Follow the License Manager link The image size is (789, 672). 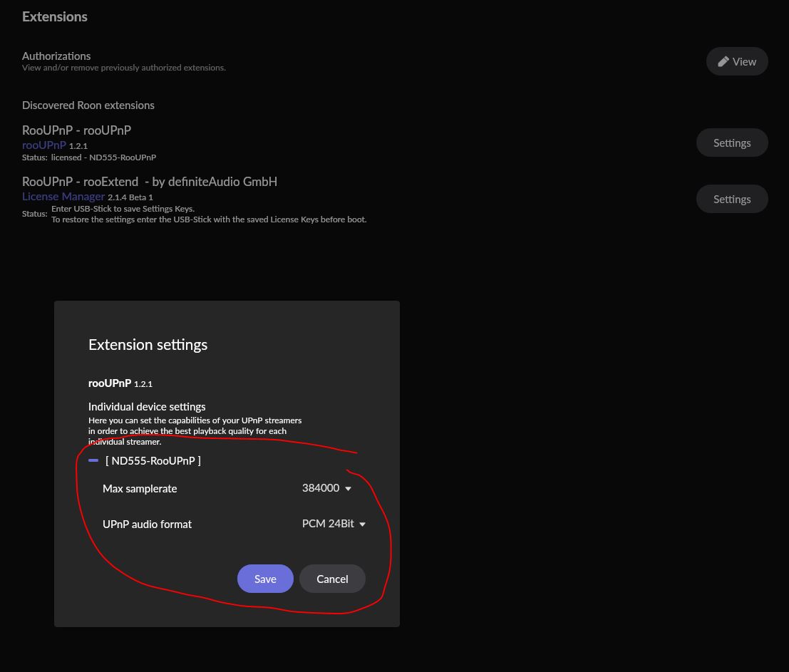coord(63,196)
